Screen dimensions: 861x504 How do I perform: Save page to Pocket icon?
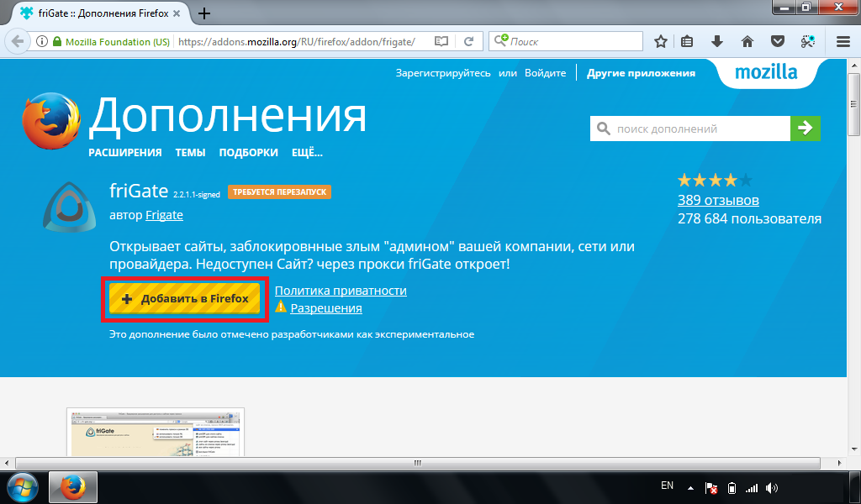pos(777,41)
